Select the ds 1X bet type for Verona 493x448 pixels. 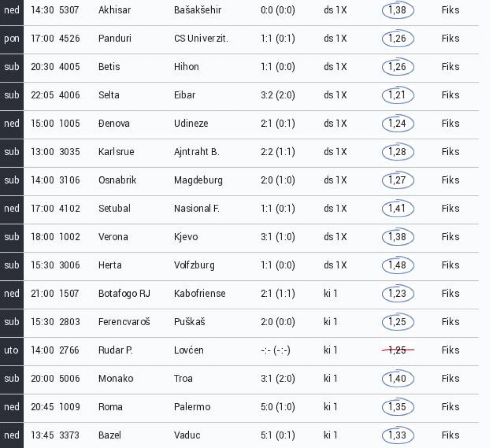(335, 237)
